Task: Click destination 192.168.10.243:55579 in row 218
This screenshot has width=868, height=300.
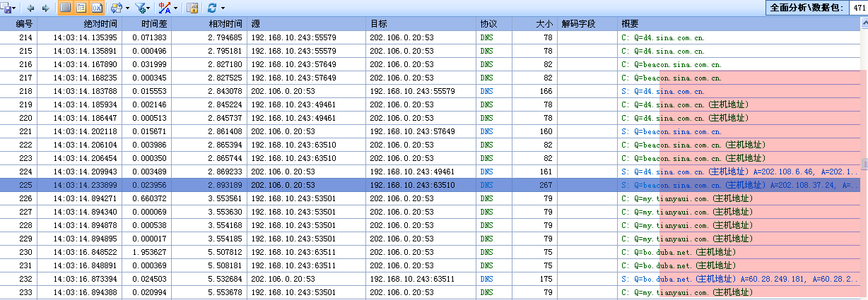Action: pyautogui.click(x=412, y=91)
